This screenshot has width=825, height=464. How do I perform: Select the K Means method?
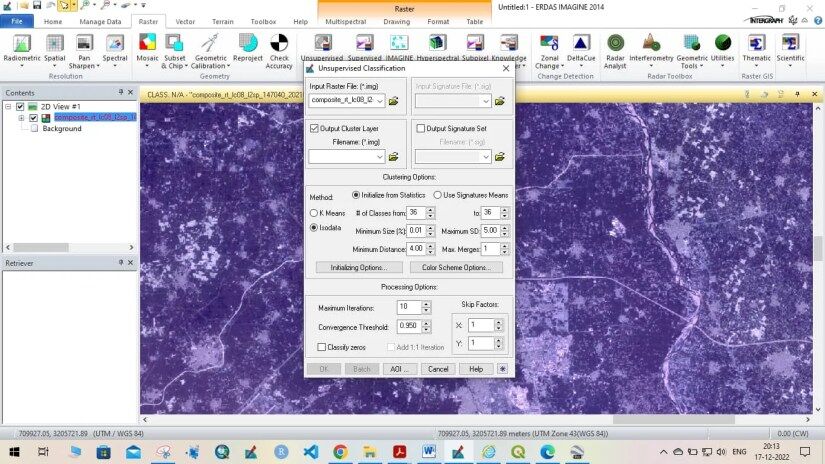(x=314, y=213)
